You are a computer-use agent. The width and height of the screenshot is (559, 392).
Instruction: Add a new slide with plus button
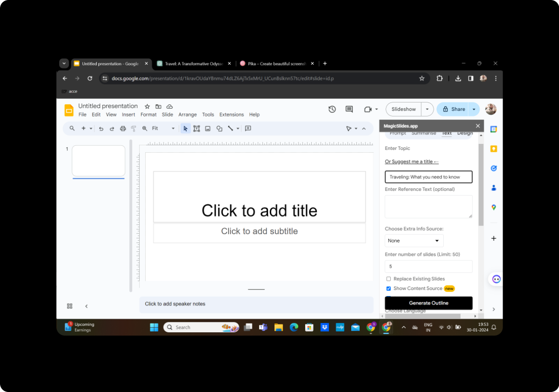[83, 128]
